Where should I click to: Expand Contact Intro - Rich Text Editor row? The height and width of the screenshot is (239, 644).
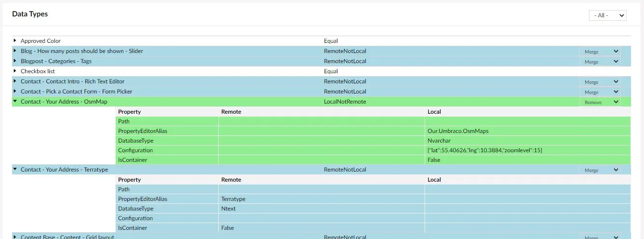point(15,81)
